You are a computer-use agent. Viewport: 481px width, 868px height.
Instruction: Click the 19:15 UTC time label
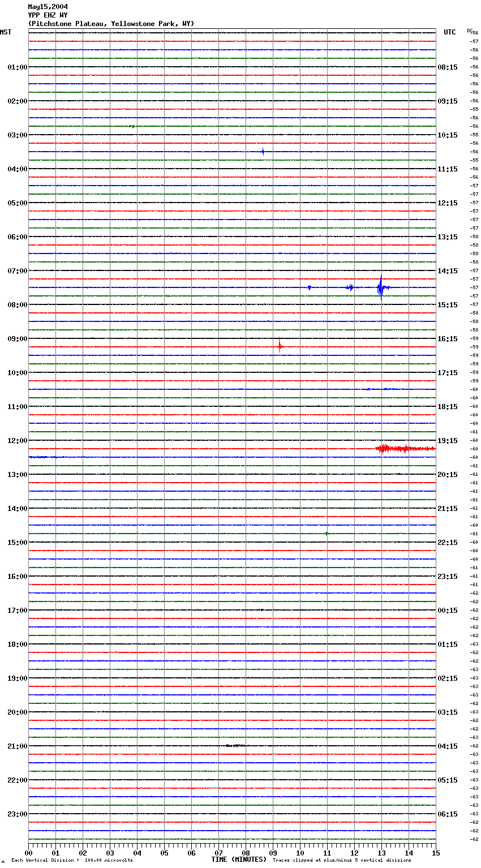448,441
